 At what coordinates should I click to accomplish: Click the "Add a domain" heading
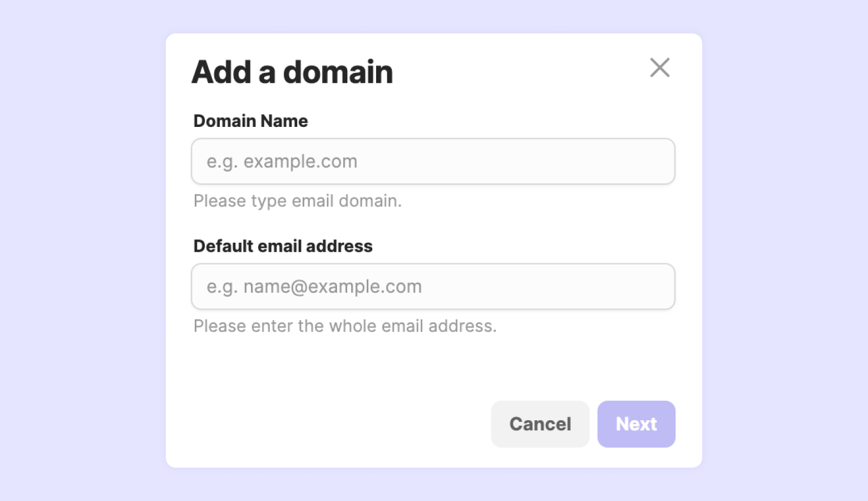pos(292,72)
